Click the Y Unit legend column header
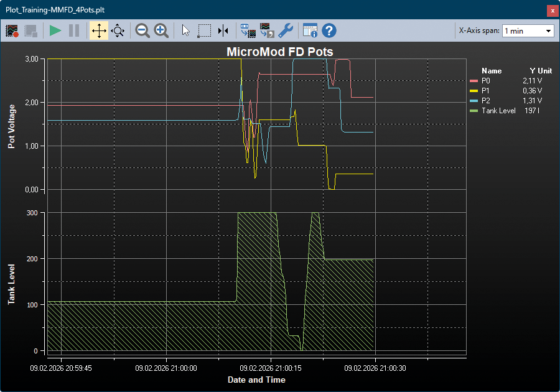Viewport: 560px width, 392px height. point(541,71)
